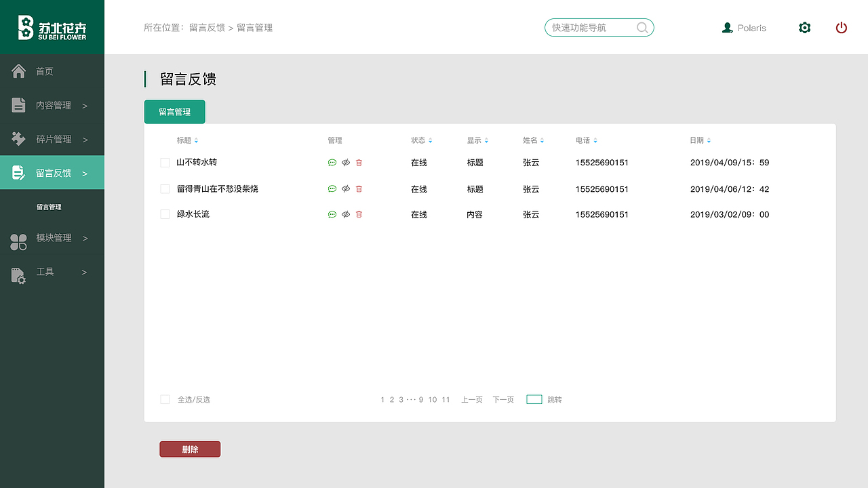The width and height of the screenshot is (868, 488).
Task: Sort by 日期 using its sort arrows
Action: 709,140
